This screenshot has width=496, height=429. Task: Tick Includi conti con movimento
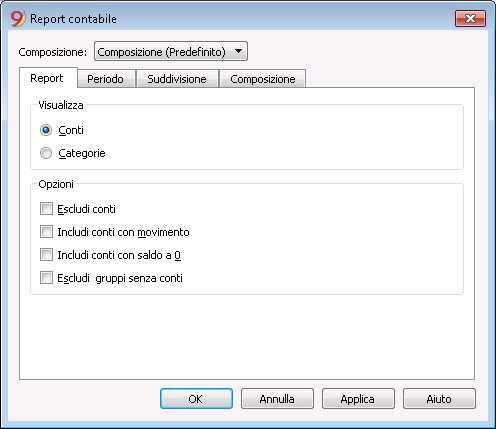pos(46,232)
